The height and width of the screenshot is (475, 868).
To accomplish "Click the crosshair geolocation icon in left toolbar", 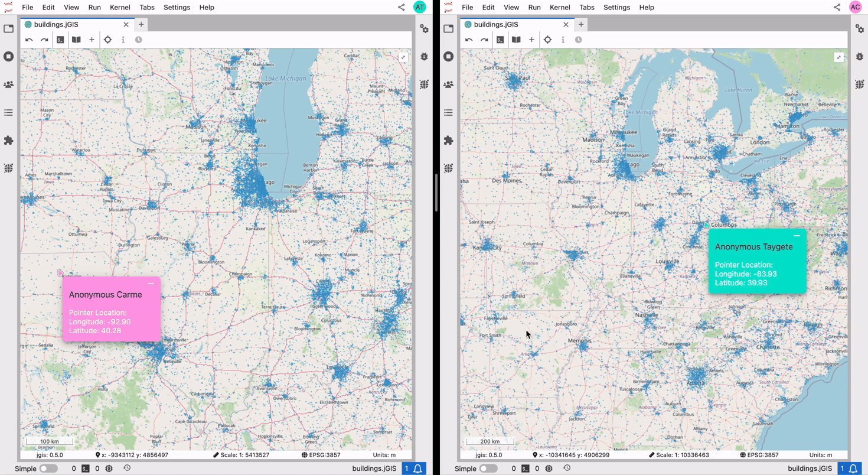I will (107, 40).
